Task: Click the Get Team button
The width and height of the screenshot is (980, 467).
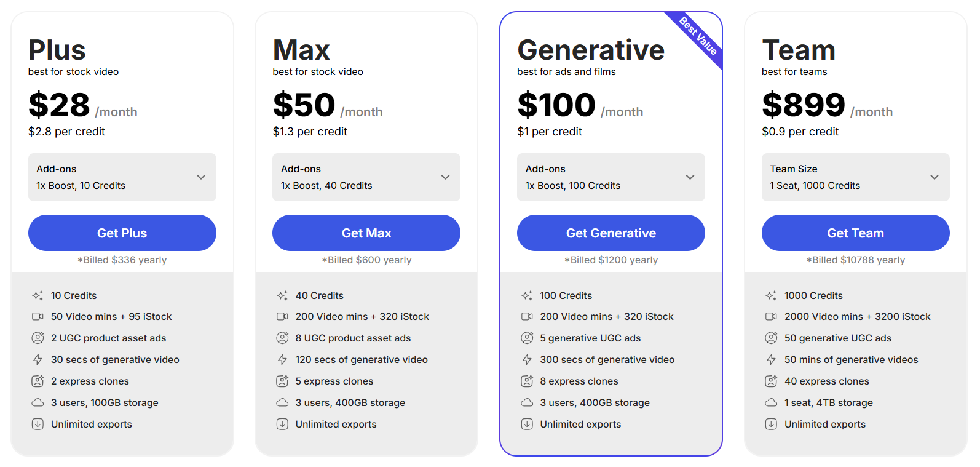Action: click(855, 233)
